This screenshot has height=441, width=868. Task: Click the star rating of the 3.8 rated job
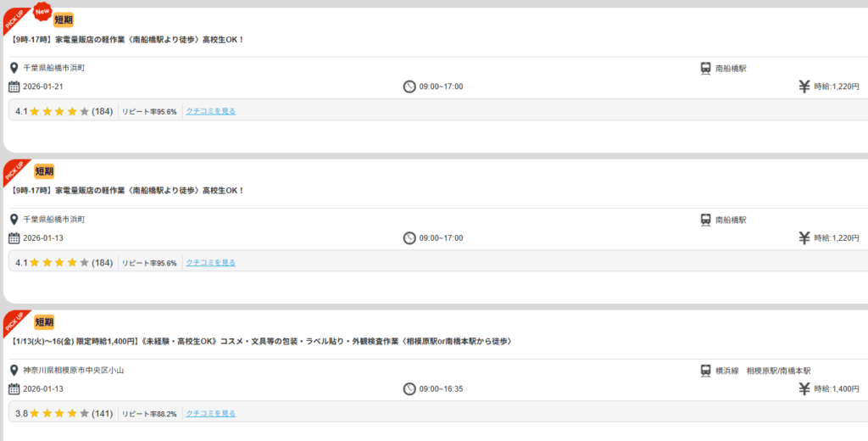point(59,414)
